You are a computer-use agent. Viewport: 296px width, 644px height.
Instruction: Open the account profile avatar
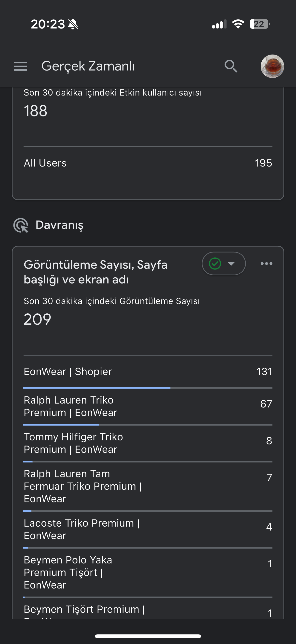272,66
